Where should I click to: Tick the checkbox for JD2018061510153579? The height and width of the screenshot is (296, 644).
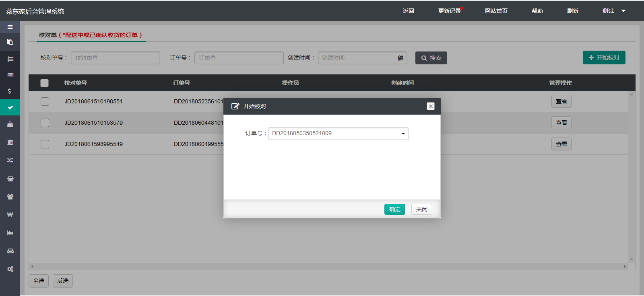(45, 123)
